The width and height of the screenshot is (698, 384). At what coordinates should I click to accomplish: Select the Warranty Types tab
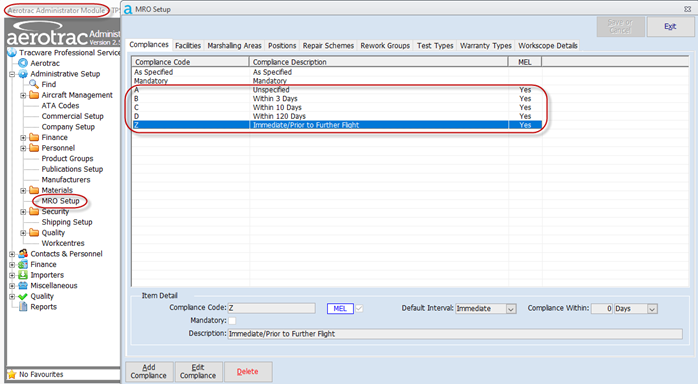[x=486, y=45]
